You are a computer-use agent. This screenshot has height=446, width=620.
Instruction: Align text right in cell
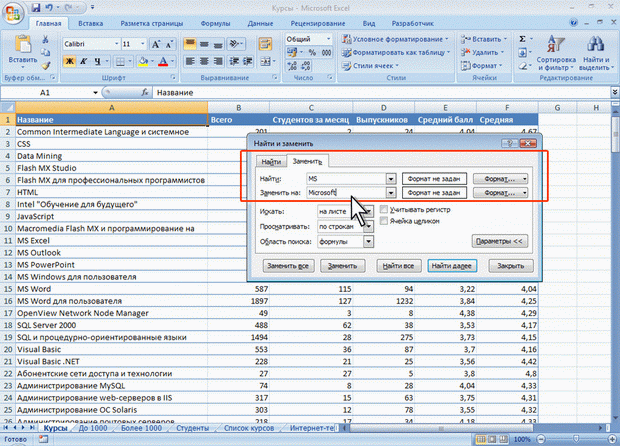[x=218, y=61]
